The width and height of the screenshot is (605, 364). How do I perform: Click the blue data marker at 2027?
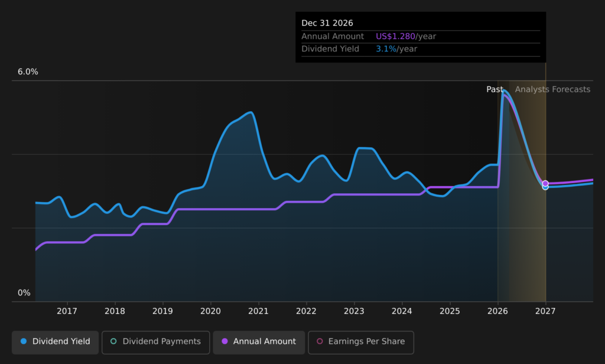click(545, 187)
